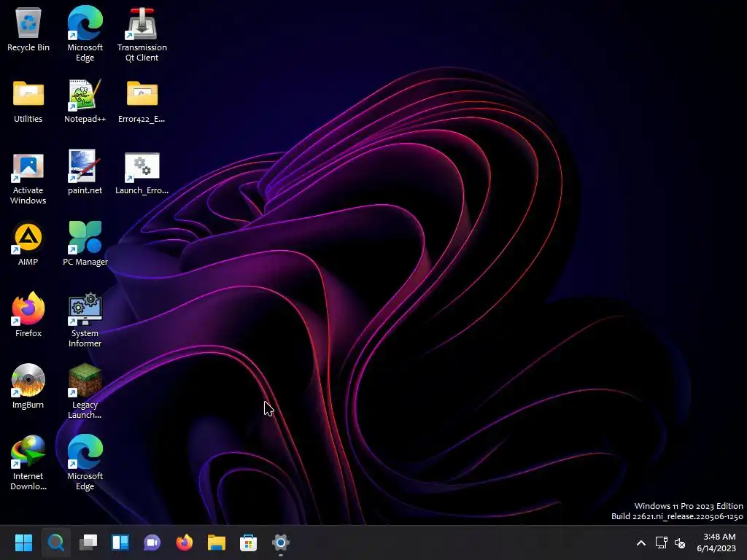The width and height of the screenshot is (747, 560).
Task: Select the Internet Downlo... shortcut
Action: 28,463
